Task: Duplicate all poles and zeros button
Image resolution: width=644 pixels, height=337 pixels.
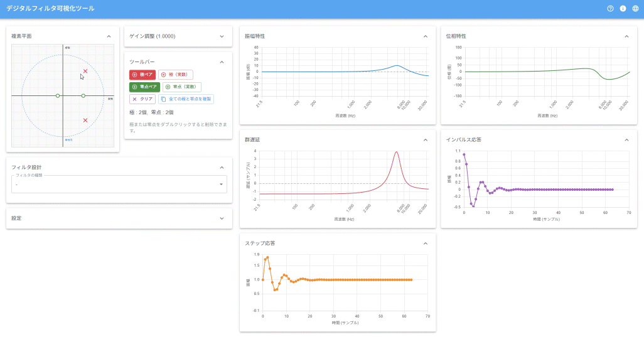Action: pyautogui.click(x=186, y=99)
